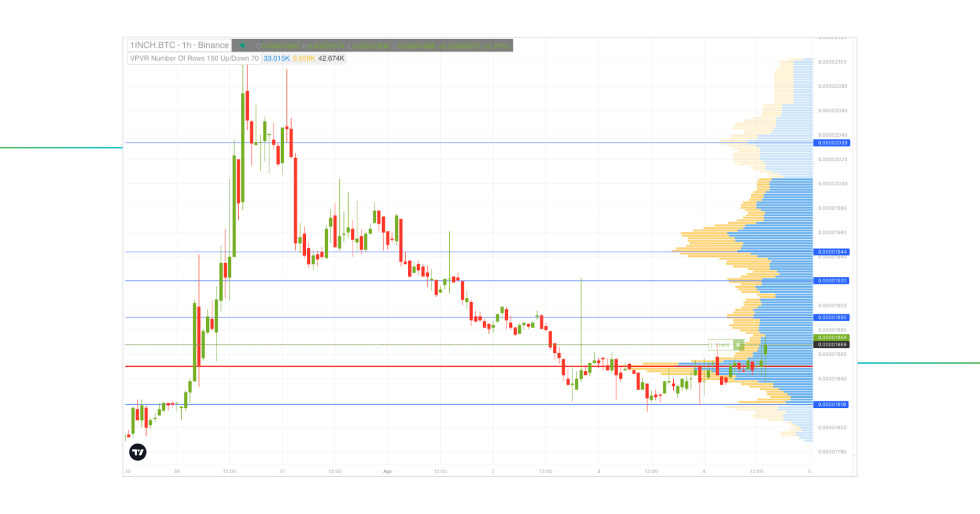Click the Limit order quantity box
980x514 pixels.
pyautogui.click(x=738, y=345)
